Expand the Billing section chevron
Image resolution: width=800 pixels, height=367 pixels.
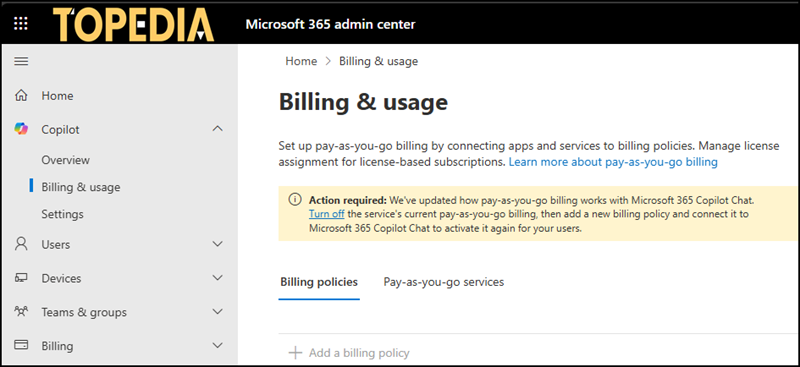tap(217, 346)
